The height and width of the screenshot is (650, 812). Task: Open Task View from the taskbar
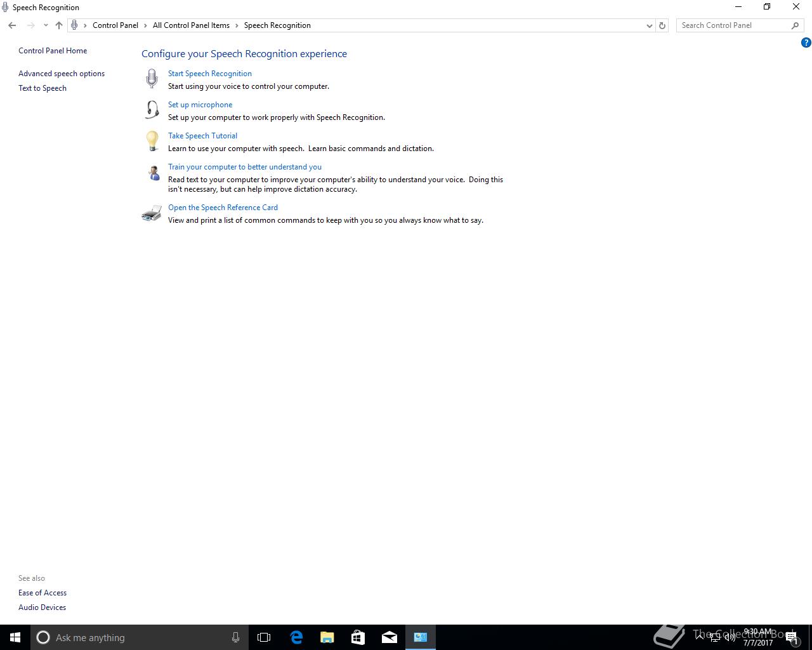coord(264,637)
